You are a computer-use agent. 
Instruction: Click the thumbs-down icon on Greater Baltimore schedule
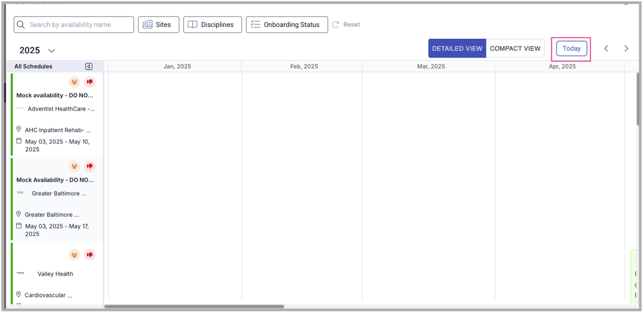[x=90, y=166]
